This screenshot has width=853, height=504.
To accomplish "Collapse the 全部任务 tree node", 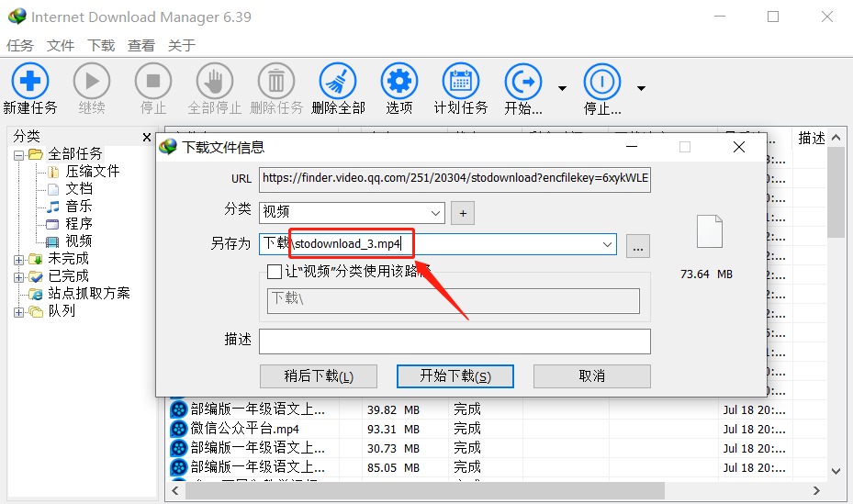I will (18, 155).
